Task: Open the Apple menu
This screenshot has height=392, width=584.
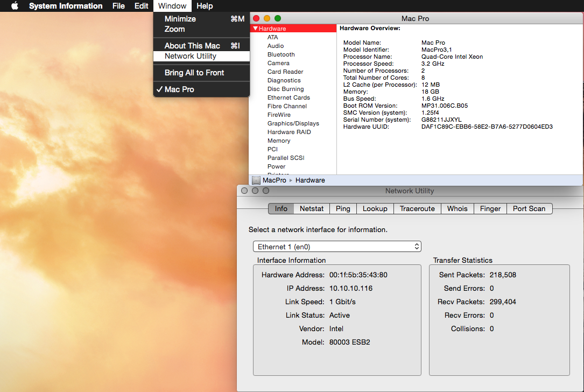Action: pos(15,6)
